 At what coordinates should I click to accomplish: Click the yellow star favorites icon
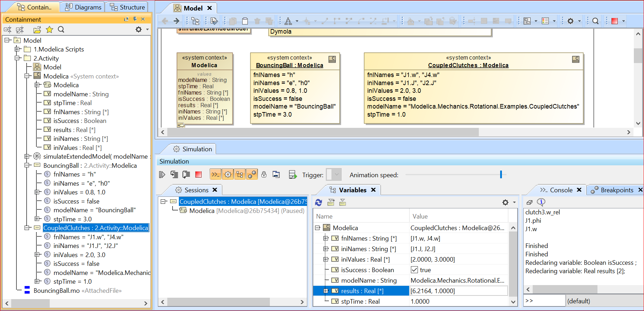tap(49, 30)
